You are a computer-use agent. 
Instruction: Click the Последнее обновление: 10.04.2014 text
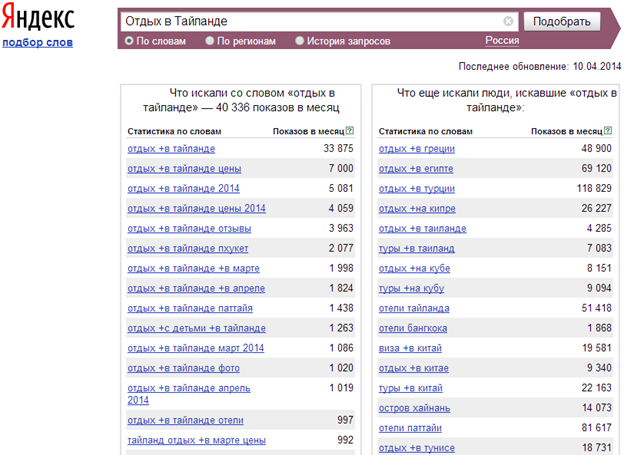click(540, 66)
